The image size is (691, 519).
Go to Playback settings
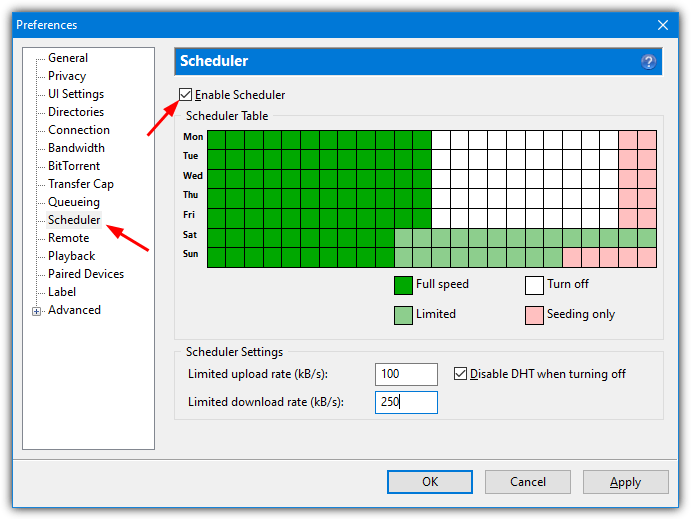[71, 256]
